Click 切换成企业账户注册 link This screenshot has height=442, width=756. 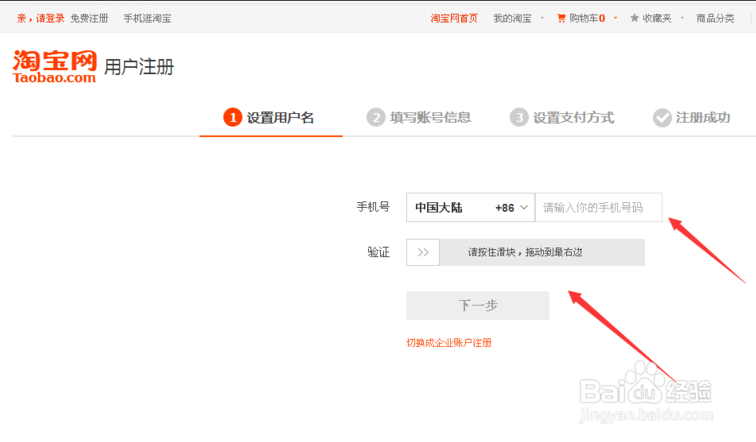coord(449,343)
